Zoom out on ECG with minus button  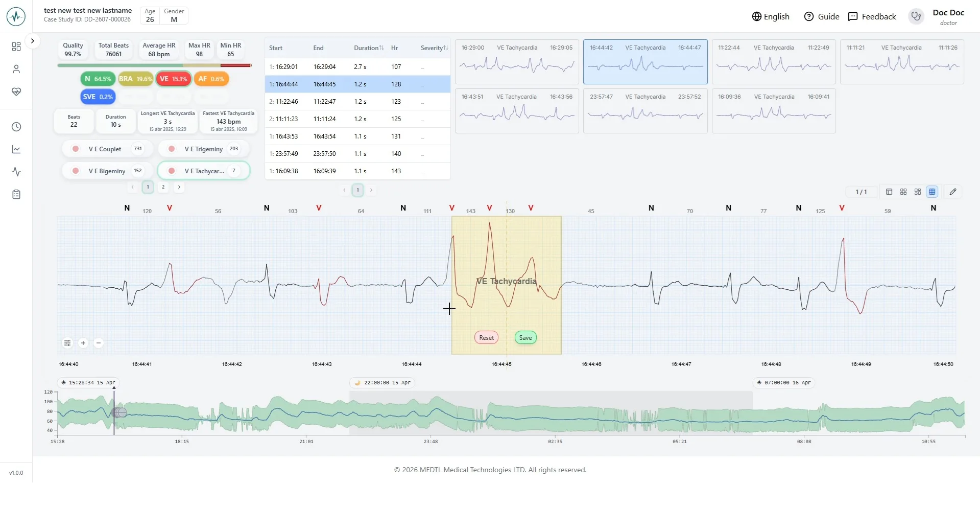[x=99, y=343]
